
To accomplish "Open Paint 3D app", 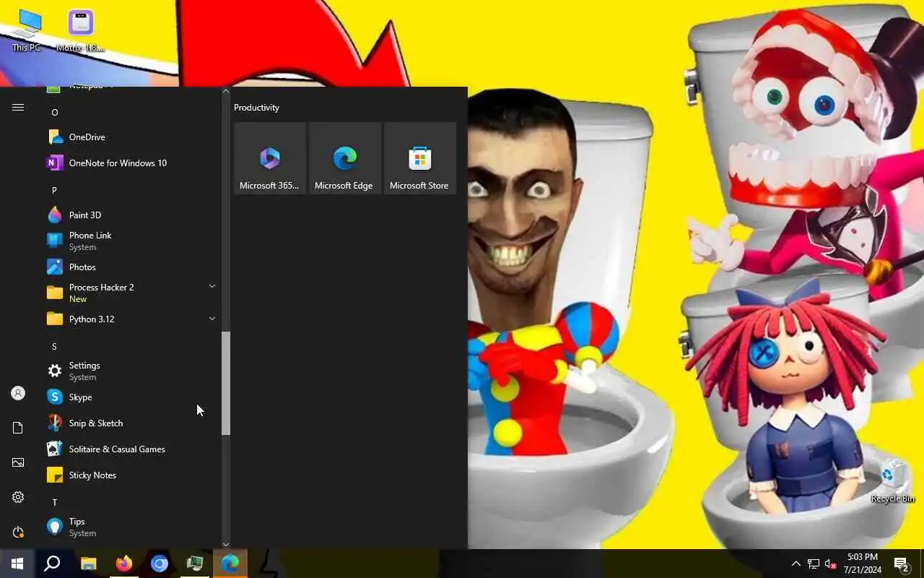I will click(x=130, y=215).
